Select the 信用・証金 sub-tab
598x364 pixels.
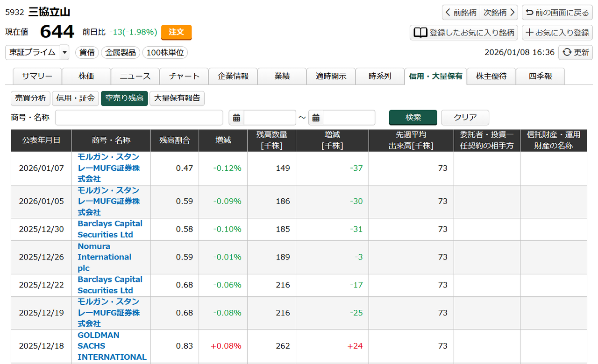click(x=75, y=98)
